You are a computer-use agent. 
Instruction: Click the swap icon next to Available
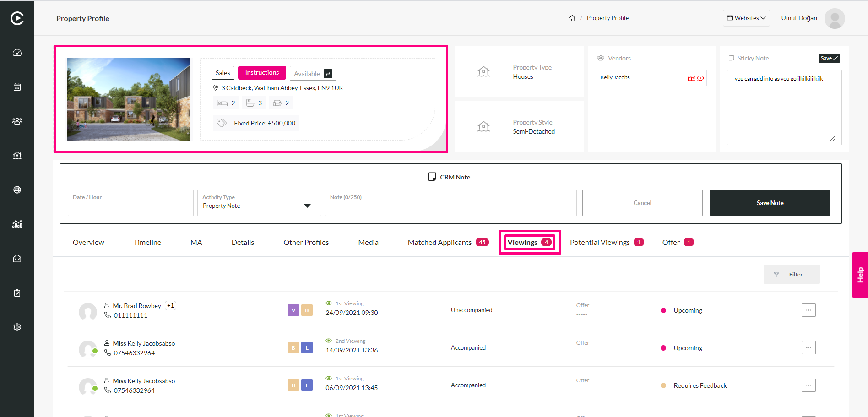pos(328,74)
